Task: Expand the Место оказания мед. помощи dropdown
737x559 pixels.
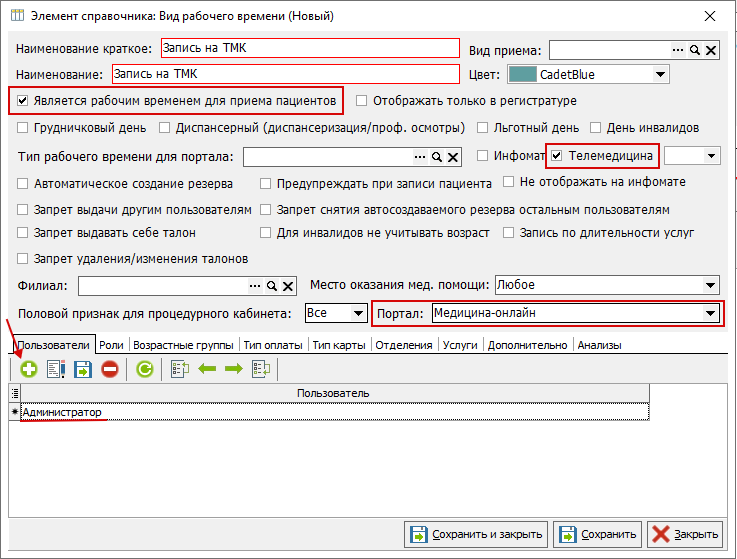Action: pyautogui.click(x=710, y=286)
